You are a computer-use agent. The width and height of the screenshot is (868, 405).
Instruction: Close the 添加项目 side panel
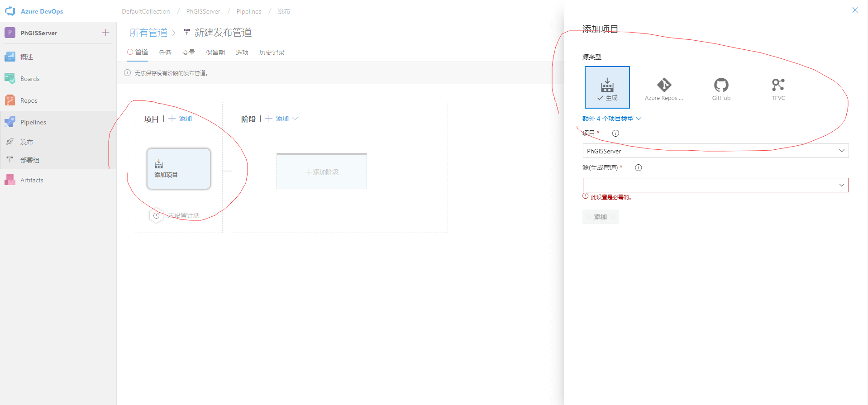[x=855, y=10]
